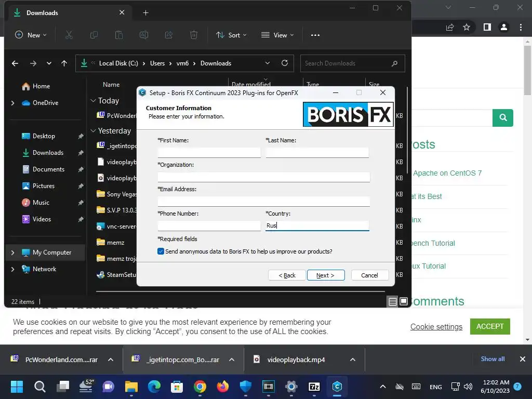Viewport: 532px width, 399px height.
Task: Open the View dropdown in Explorer
Action: click(277, 35)
